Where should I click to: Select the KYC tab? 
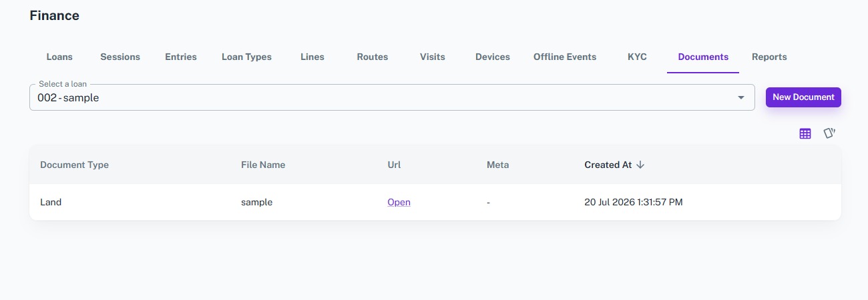pyautogui.click(x=637, y=57)
